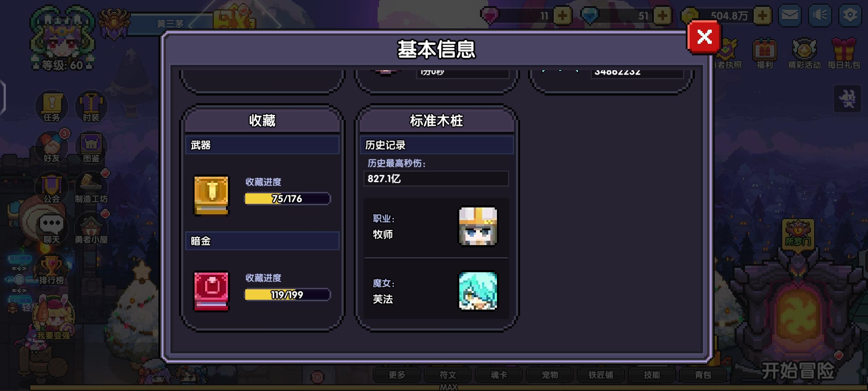868x391 pixels.
Task: Add blue diamonds with plus button
Action: [663, 16]
